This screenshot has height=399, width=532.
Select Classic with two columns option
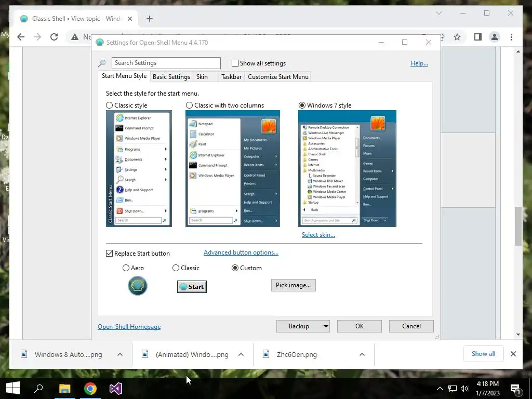click(189, 105)
